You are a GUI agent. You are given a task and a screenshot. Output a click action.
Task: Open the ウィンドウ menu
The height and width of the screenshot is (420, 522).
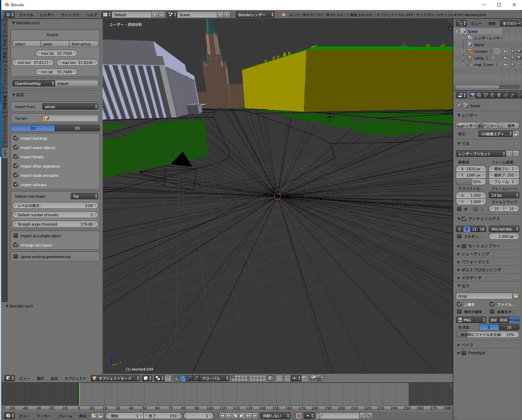tap(70, 15)
